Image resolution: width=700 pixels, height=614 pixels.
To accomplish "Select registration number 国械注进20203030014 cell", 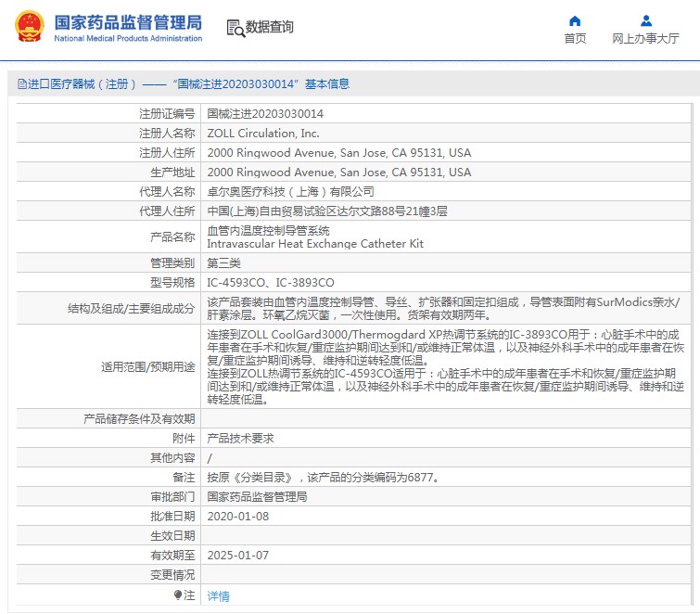I will tap(265, 114).
